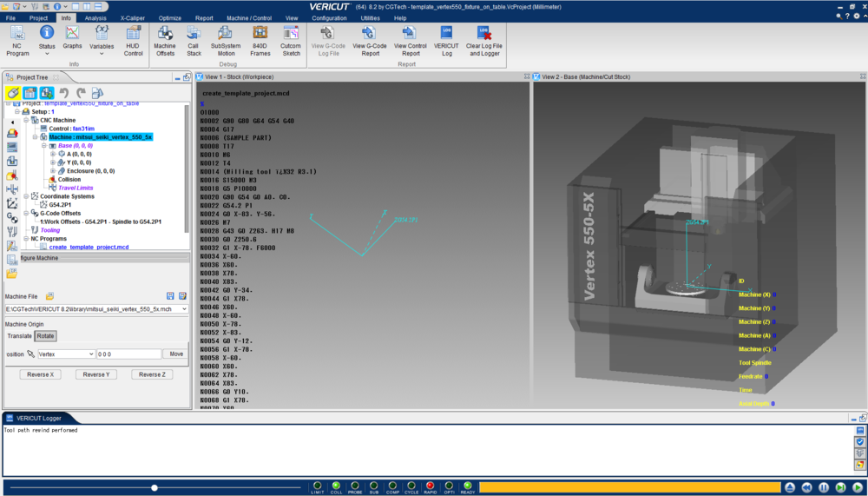This screenshot has width=868, height=496.
Task: Click the Reverse Z button
Action: point(152,374)
